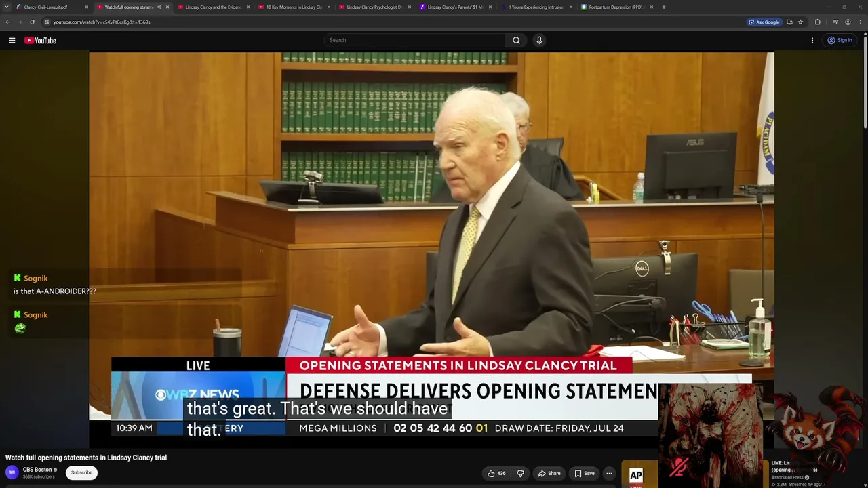This screenshot has width=868, height=488.
Task: Open the Lindsay Clancy's Parents tab
Action: coord(455,7)
